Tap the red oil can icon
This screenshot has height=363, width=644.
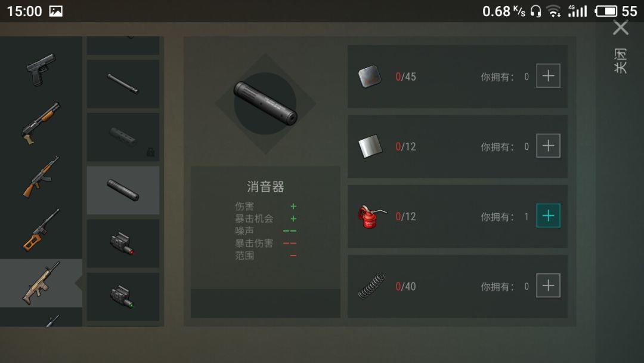[x=371, y=217]
